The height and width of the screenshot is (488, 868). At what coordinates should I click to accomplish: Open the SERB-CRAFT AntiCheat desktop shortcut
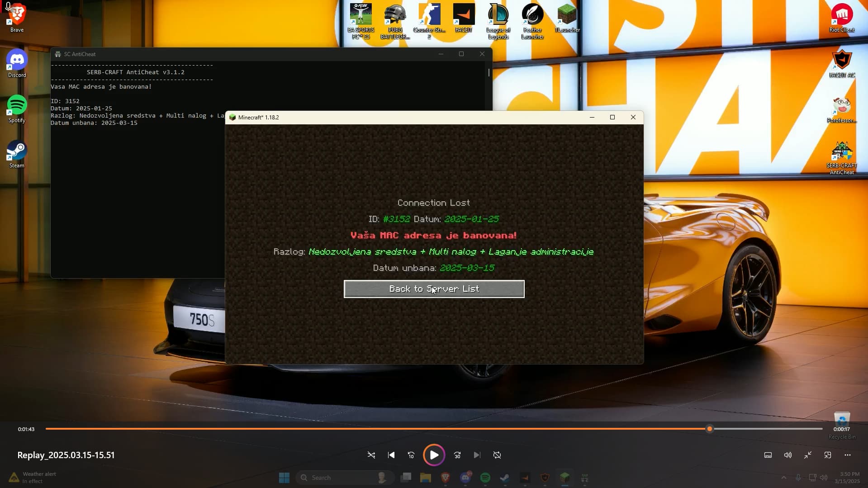[x=842, y=157]
